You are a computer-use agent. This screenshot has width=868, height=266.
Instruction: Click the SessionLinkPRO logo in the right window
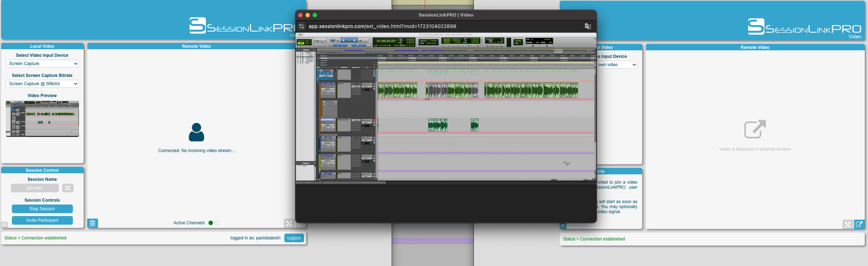[804, 27]
